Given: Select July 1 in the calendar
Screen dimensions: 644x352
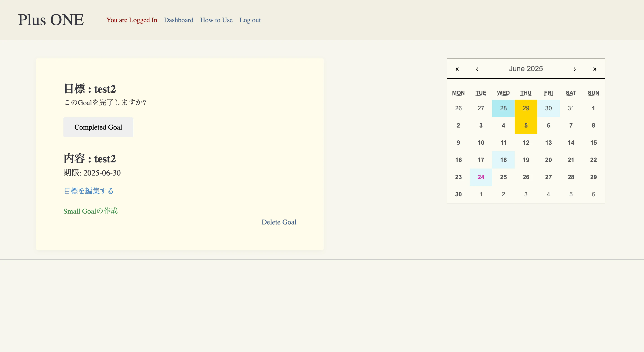Looking at the screenshot, I should click(x=481, y=194).
